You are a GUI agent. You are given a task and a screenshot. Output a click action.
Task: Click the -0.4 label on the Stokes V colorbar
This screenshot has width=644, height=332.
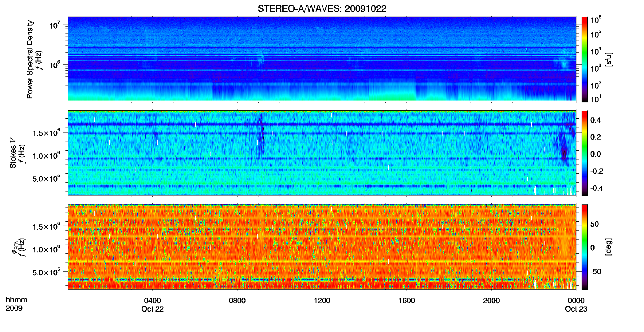click(x=597, y=188)
